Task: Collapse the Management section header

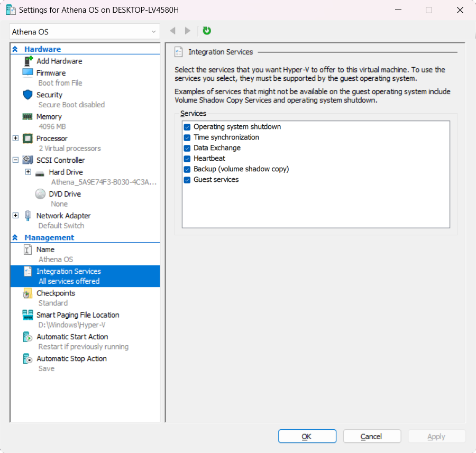Action: (x=16, y=237)
